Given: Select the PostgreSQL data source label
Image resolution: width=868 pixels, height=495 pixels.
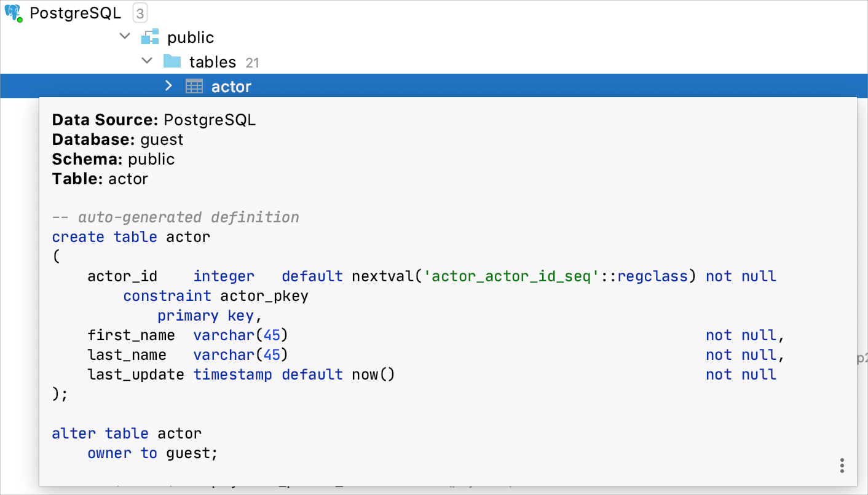Looking at the screenshot, I should [75, 13].
